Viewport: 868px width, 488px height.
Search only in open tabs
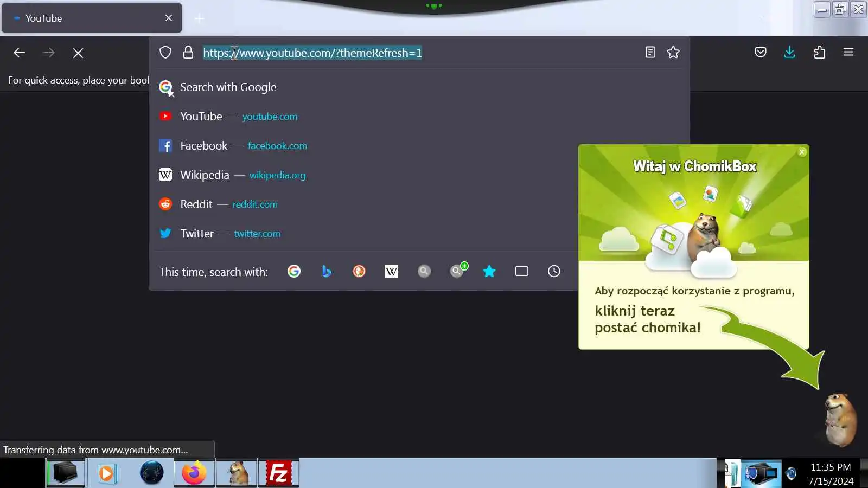(522, 271)
